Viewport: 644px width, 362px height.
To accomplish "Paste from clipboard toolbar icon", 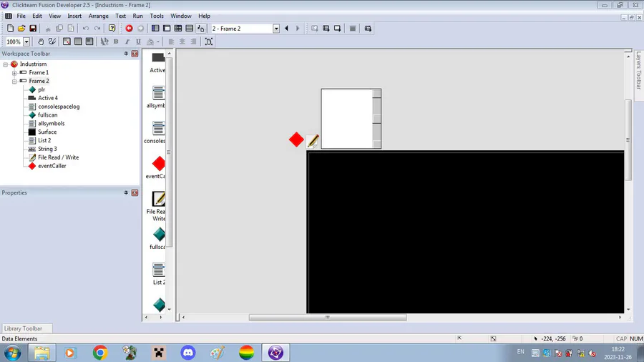I will (71, 29).
